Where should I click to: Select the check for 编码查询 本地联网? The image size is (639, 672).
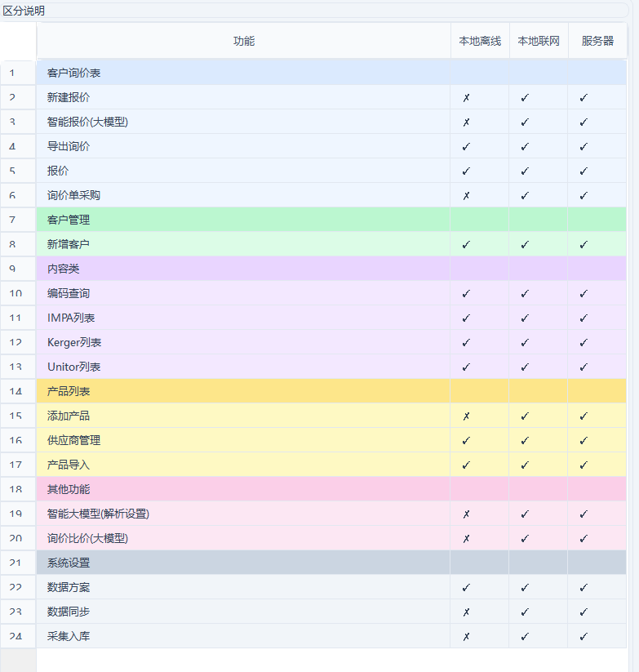(525, 294)
